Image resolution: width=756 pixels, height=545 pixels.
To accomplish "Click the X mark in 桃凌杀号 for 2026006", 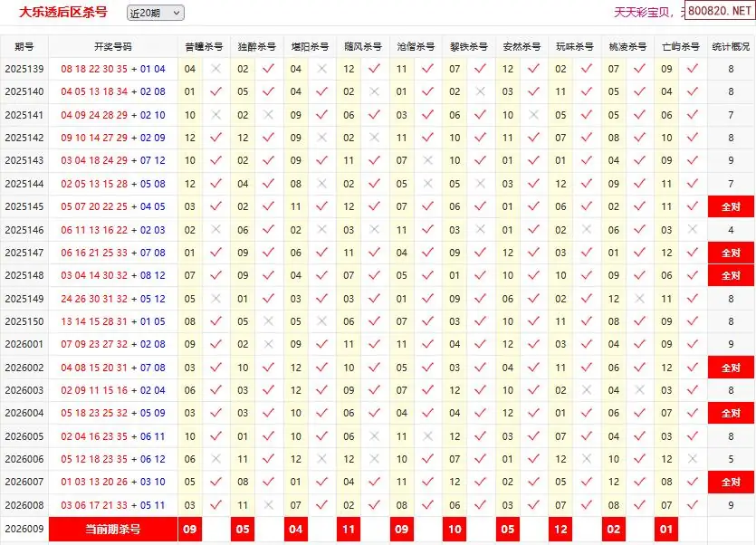I will coord(639,459).
